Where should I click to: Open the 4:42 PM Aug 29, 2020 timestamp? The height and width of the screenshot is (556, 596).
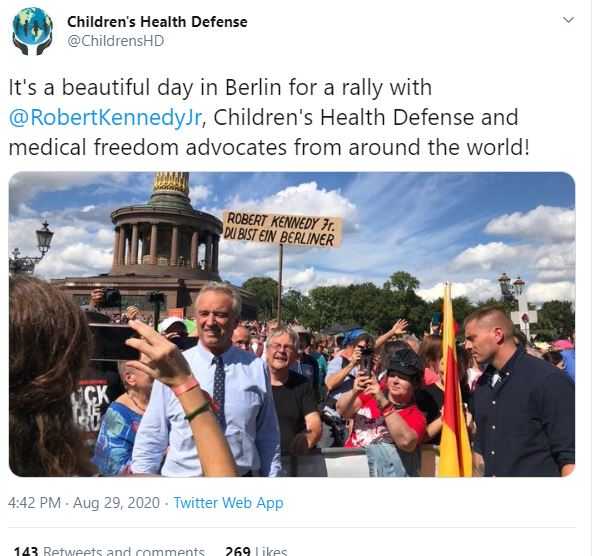[x=84, y=503]
